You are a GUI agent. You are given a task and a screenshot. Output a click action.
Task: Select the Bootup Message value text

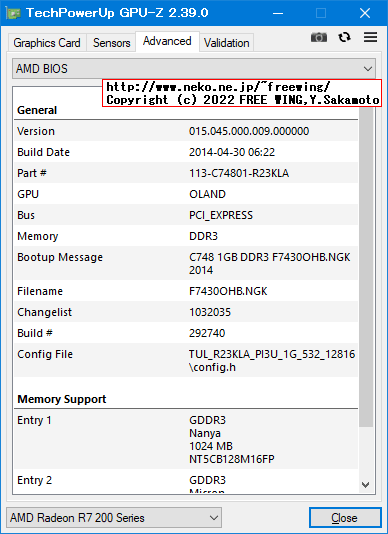[x=269, y=264]
